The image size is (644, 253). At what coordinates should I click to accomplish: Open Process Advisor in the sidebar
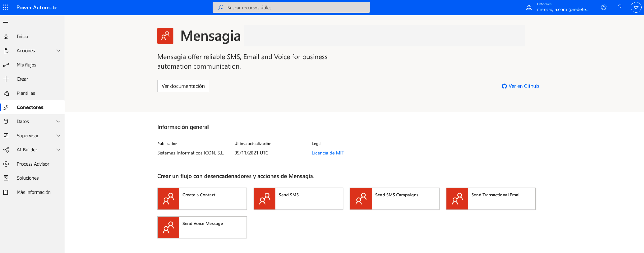coord(33,164)
